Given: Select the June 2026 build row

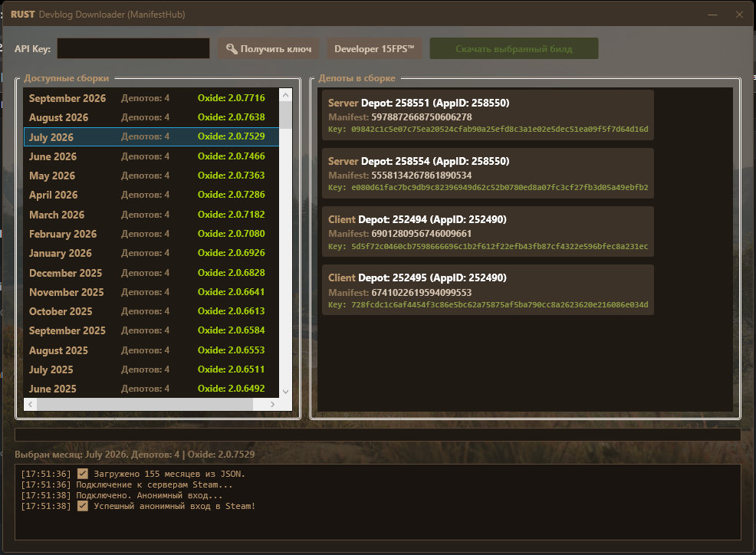Looking at the screenshot, I should [x=151, y=156].
